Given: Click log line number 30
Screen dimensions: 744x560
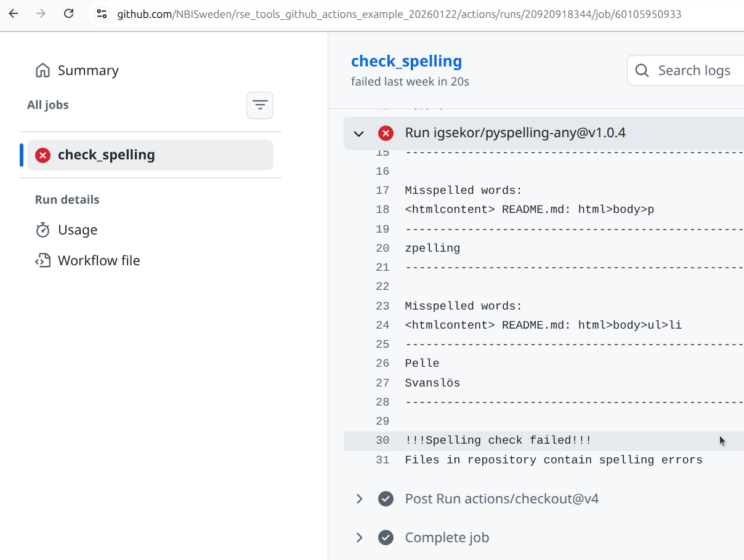Looking at the screenshot, I should coord(382,441).
